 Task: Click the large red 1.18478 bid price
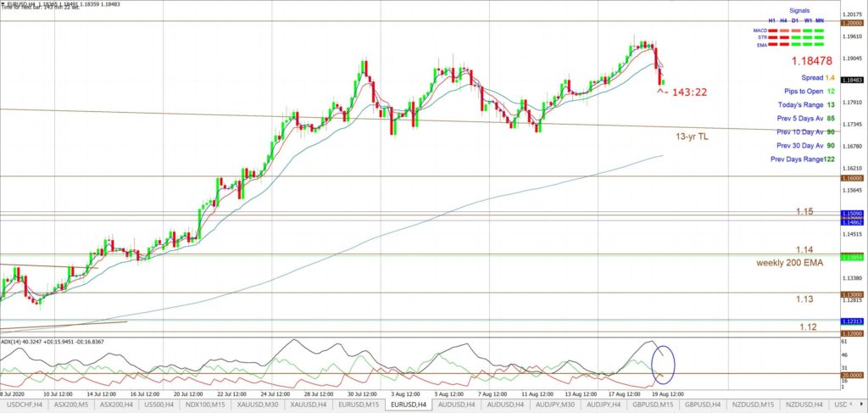point(813,60)
